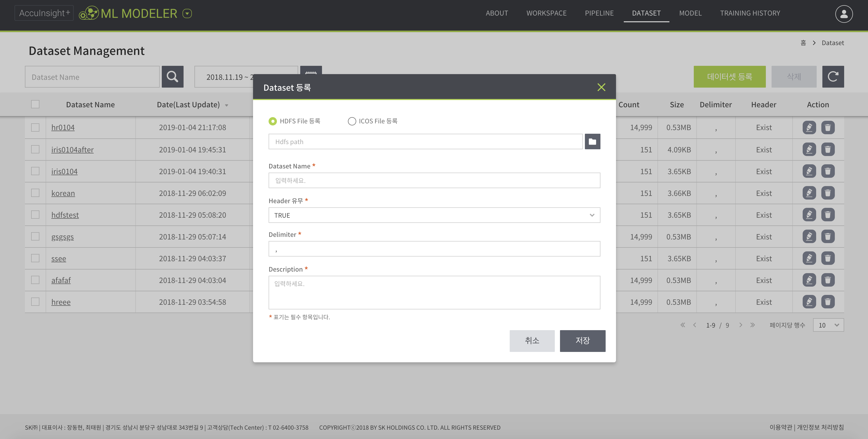Edit the iris0104after dataset
The image size is (868, 439).
pyautogui.click(x=809, y=149)
